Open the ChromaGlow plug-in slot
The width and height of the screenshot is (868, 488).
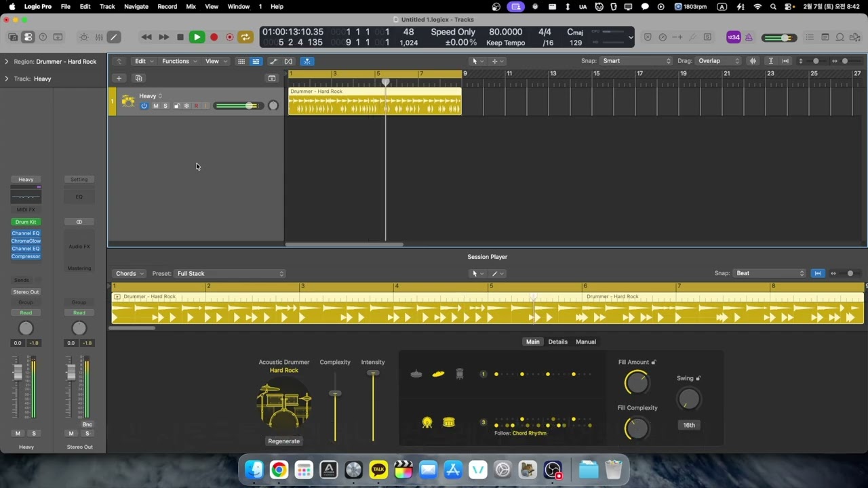click(x=26, y=241)
